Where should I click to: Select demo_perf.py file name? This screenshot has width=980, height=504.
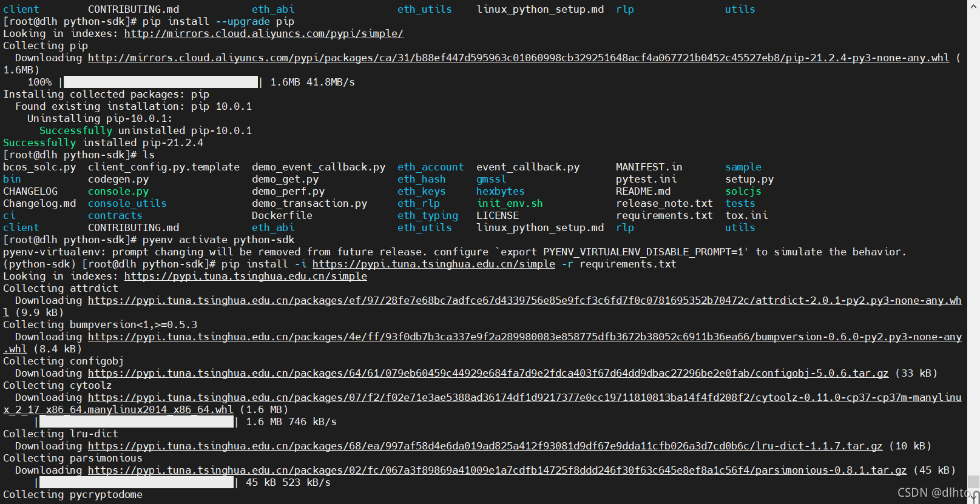pos(288,191)
